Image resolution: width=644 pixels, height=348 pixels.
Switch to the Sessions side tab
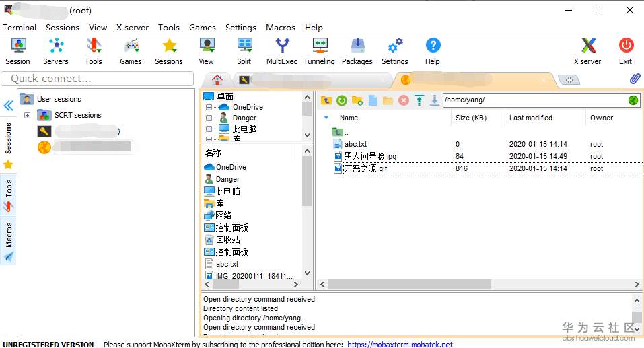pos(8,145)
